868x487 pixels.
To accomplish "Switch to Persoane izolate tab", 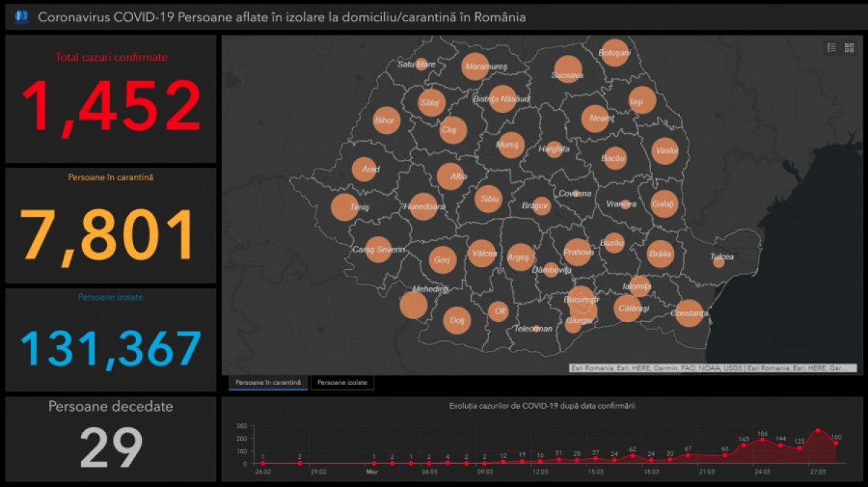I will [342, 382].
